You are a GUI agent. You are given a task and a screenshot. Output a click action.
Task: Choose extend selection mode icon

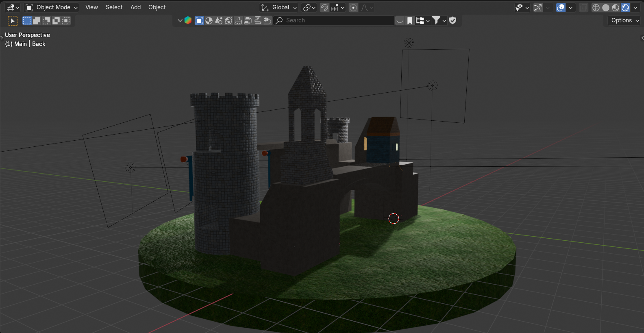click(37, 20)
